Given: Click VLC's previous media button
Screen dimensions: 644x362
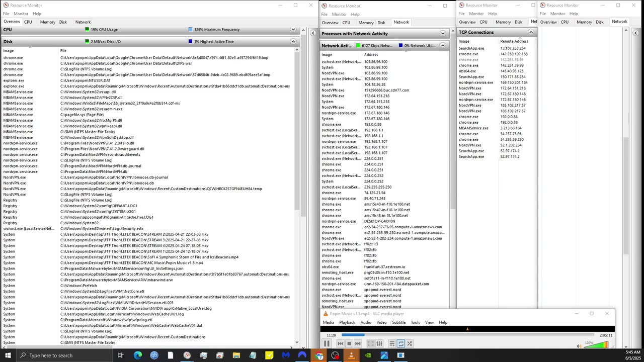Looking at the screenshot, I should click(340, 344).
